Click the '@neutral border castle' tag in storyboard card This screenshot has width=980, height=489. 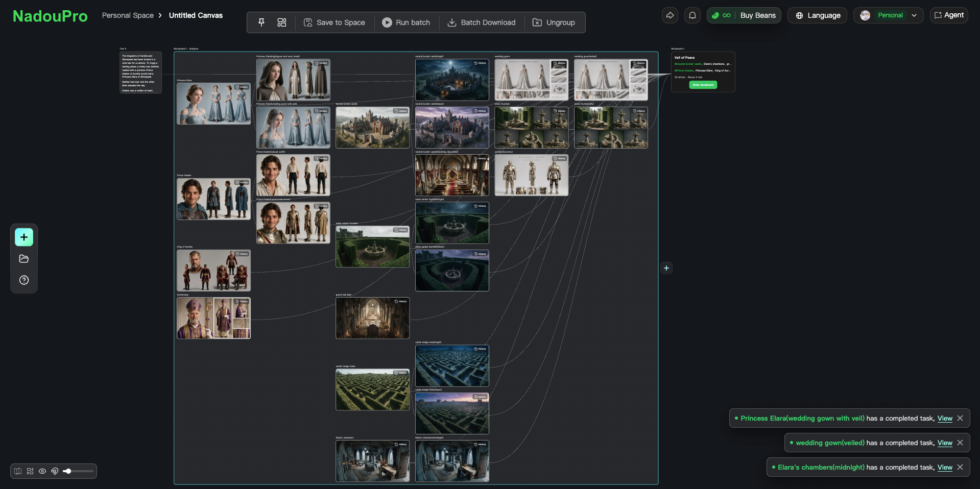click(688, 64)
